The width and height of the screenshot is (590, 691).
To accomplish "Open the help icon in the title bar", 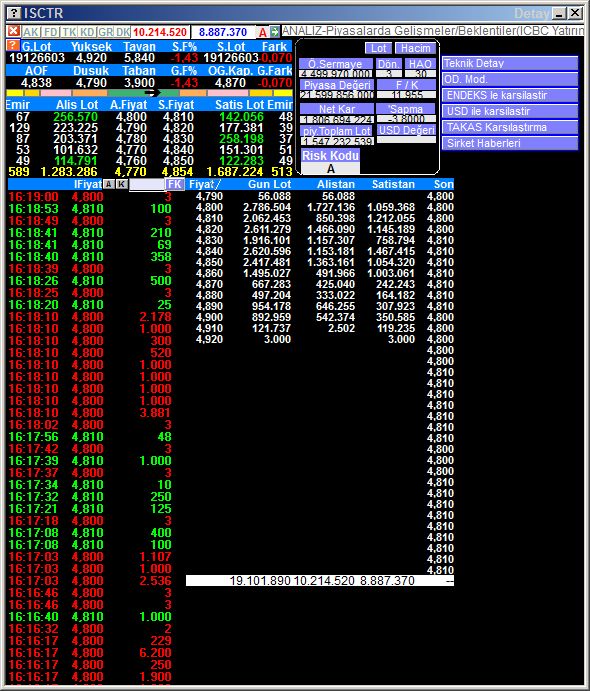I will [x=14, y=13].
